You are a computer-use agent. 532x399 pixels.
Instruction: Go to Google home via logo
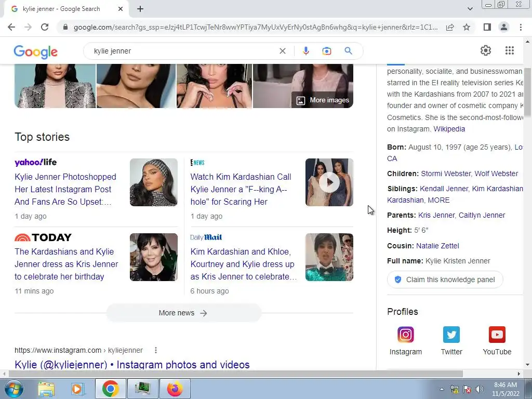pos(36,51)
